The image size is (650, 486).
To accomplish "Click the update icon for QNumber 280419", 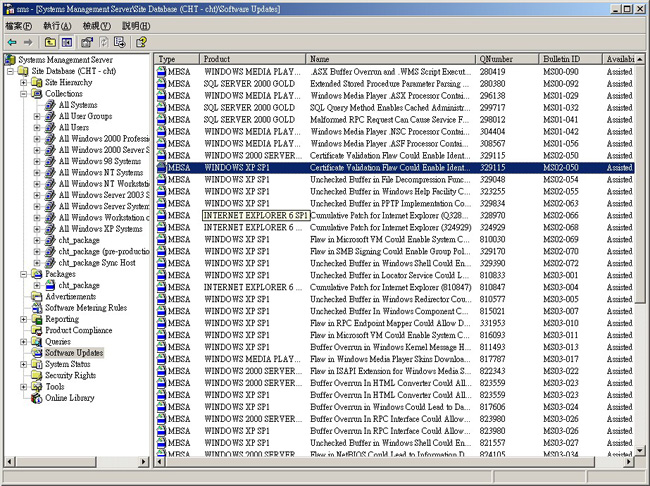I will pos(161,71).
